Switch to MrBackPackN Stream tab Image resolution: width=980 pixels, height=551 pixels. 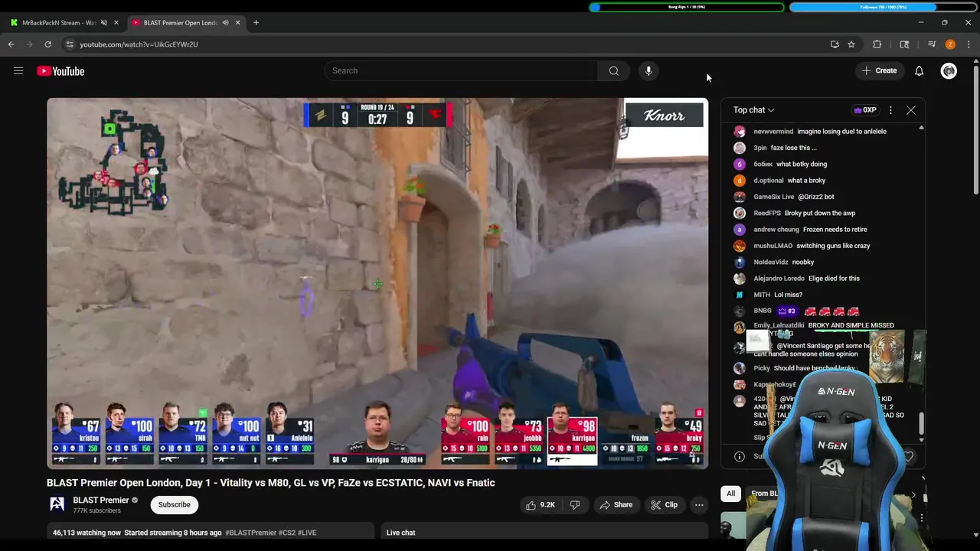(58, 23)
